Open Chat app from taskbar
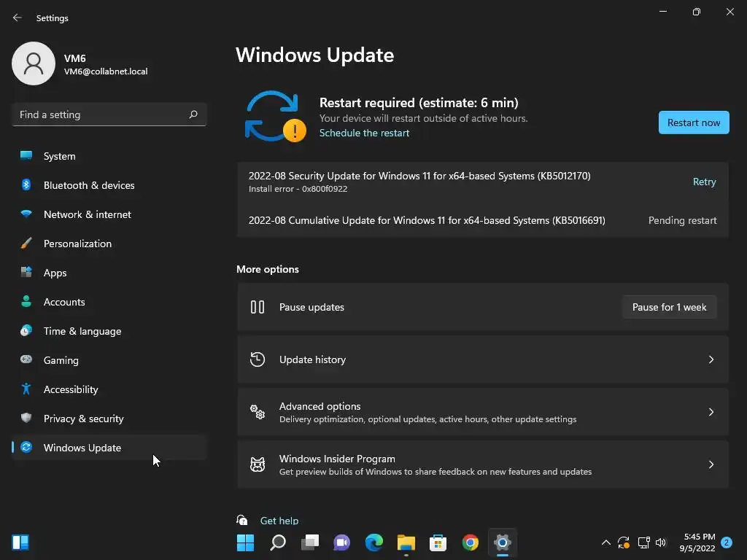This screenshot has width=747, height=560. [x=341, y=542]
